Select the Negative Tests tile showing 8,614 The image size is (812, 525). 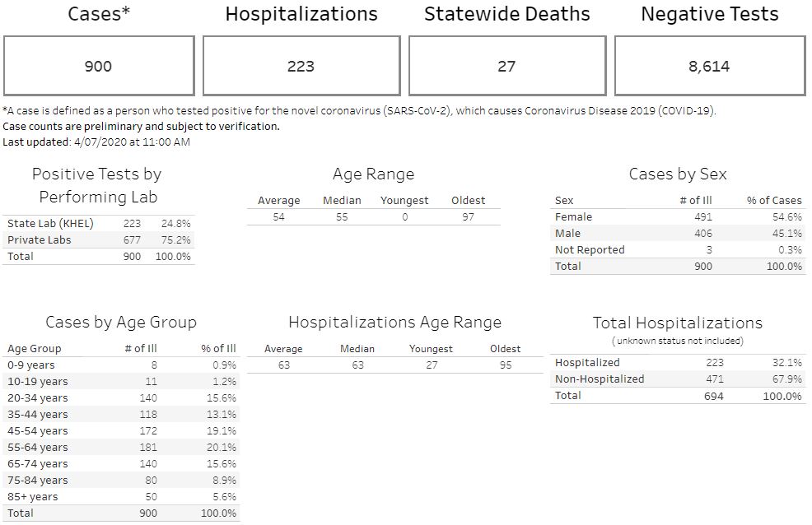tap(709, 66)
